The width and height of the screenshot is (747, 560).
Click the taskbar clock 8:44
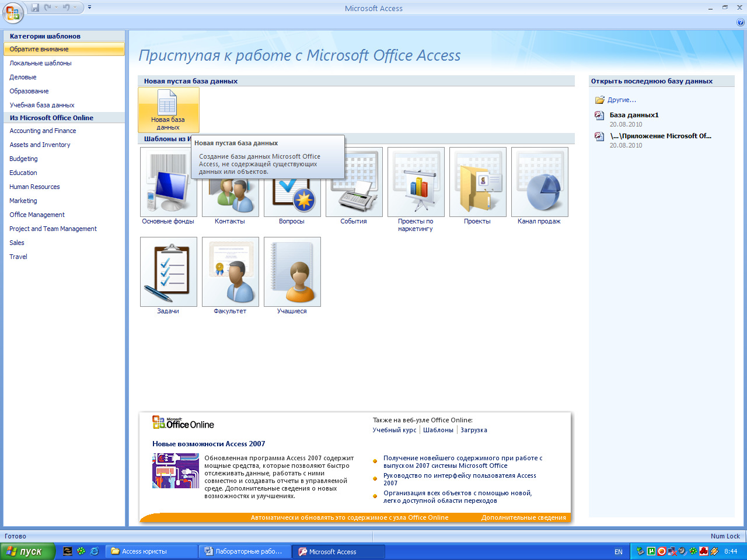731,551
